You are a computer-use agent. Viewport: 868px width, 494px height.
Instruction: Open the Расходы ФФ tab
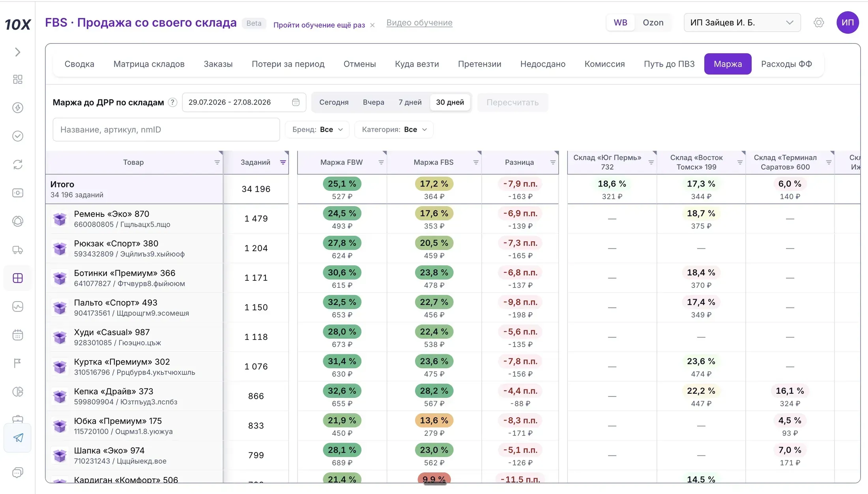786,64
